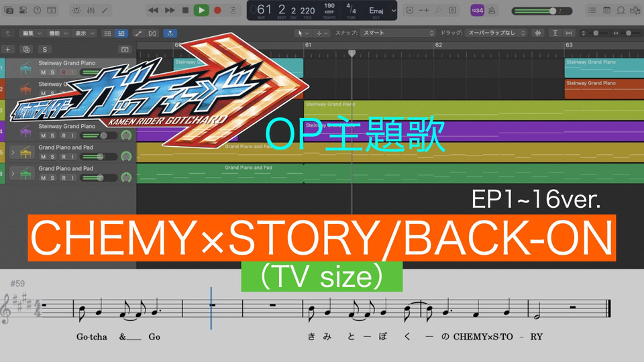Enable input monitoring on track 4
Viewport: 644px width, 362px height.
[x=72, y=135]
